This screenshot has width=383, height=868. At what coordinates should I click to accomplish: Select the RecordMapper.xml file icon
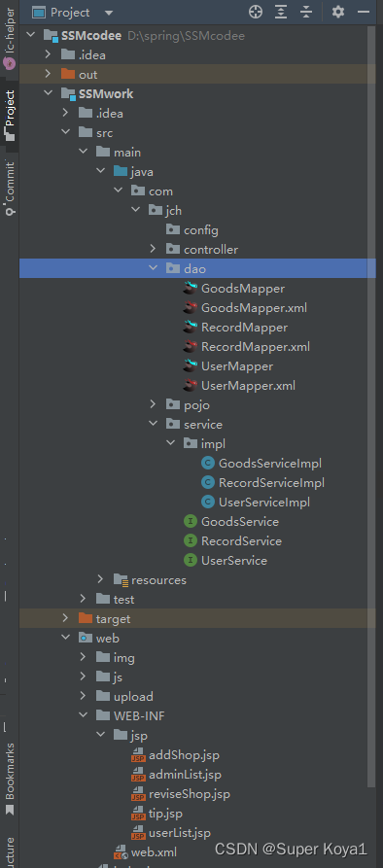[x=191, y=347]
